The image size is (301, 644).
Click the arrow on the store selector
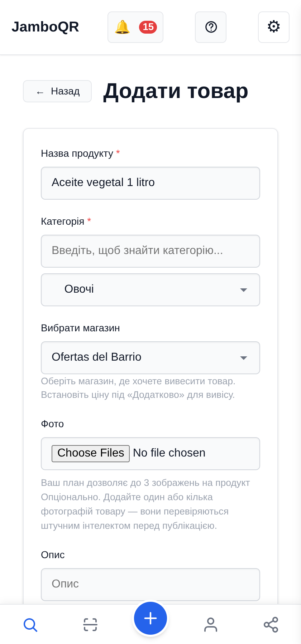pos(244,358)
